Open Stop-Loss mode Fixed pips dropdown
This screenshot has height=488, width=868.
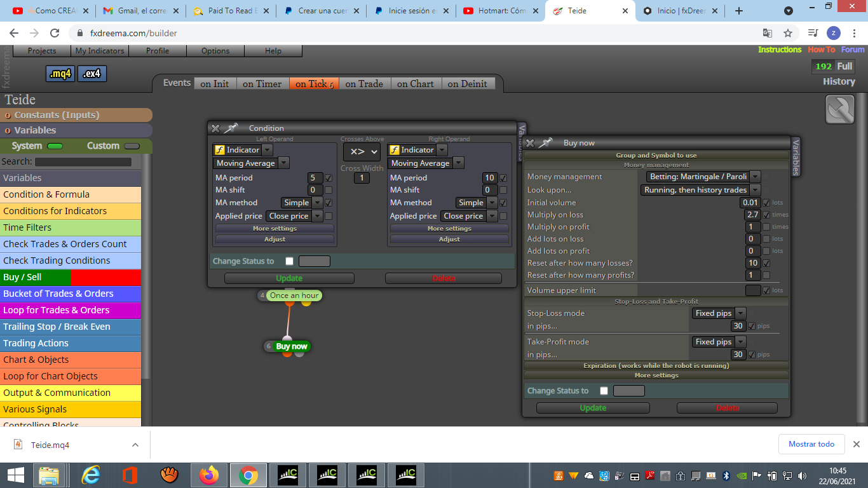pos(740,313)
